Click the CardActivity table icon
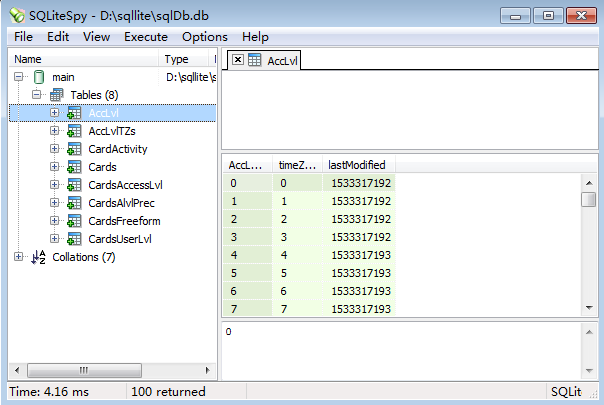 pyautogui.click(x=74, y=149)
